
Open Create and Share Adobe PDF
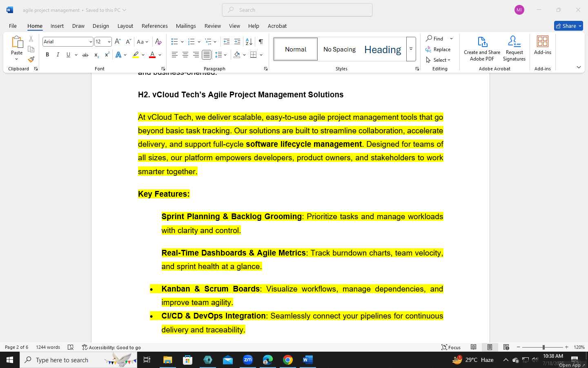(482, 49)
